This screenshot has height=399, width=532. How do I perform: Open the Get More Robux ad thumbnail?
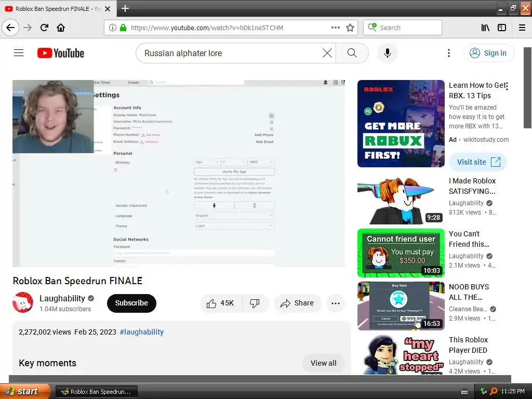pyautogui.click(x=401, y=124)
